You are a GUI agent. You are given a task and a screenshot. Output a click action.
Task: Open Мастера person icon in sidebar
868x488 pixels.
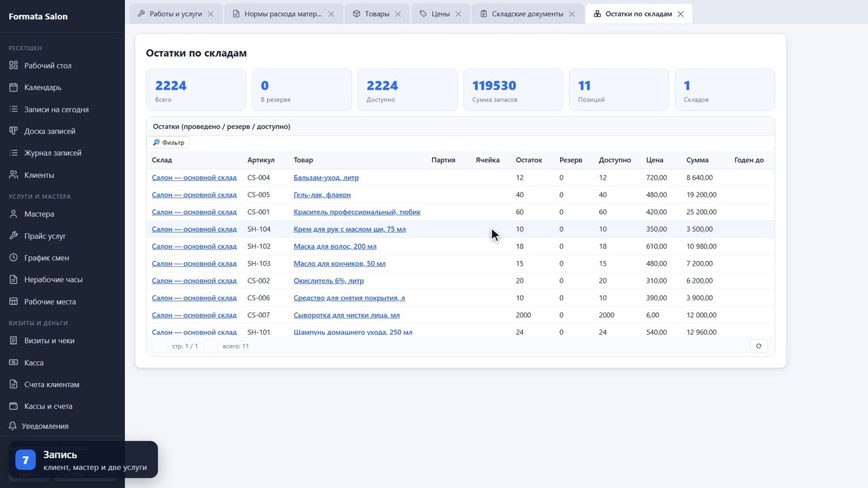point(13,214)
